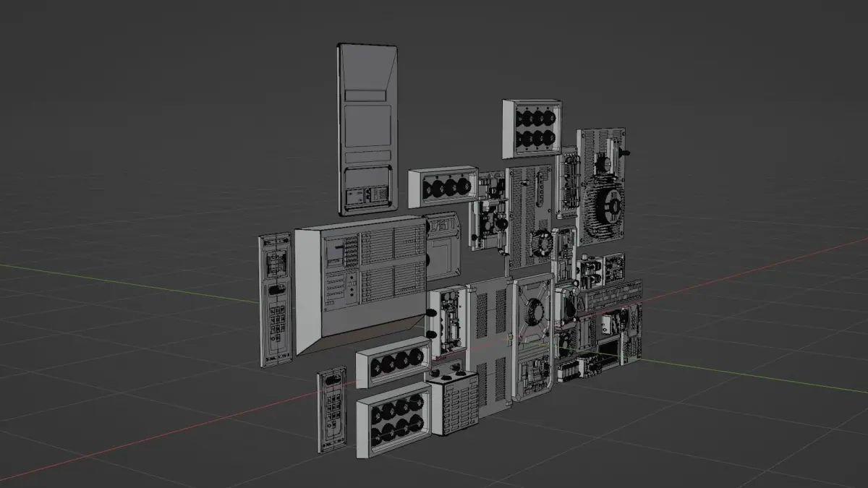The image size is (868, 488).
Task: Select the tall upright door-shaped panel model
Action: 367,129
